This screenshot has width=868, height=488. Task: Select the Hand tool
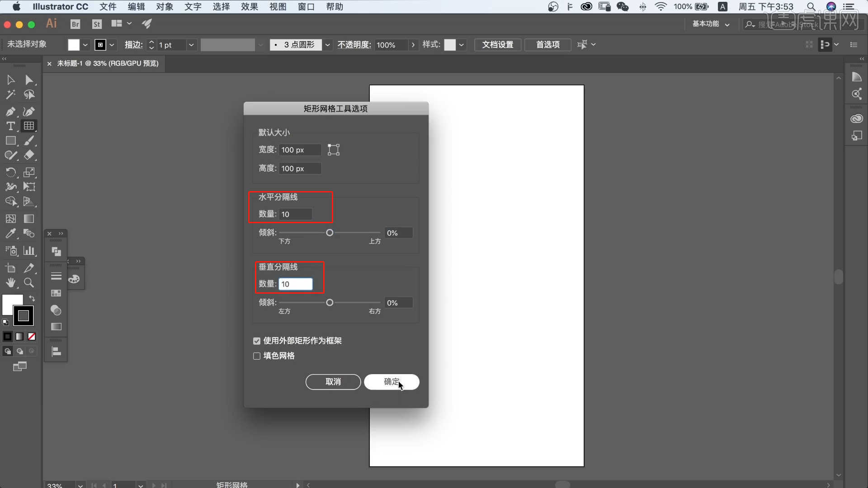tap(11, 283)
